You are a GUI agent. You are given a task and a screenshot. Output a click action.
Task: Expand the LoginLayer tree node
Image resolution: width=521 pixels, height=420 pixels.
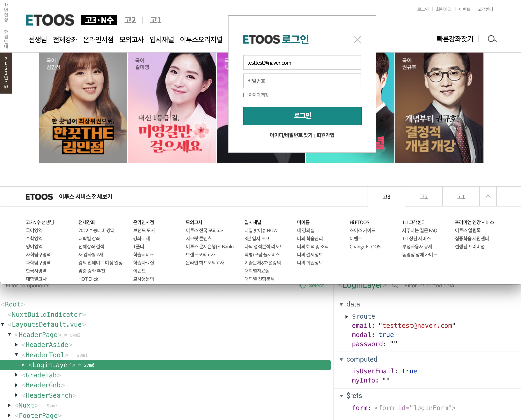pyautogui.click(x=23, y=365)
